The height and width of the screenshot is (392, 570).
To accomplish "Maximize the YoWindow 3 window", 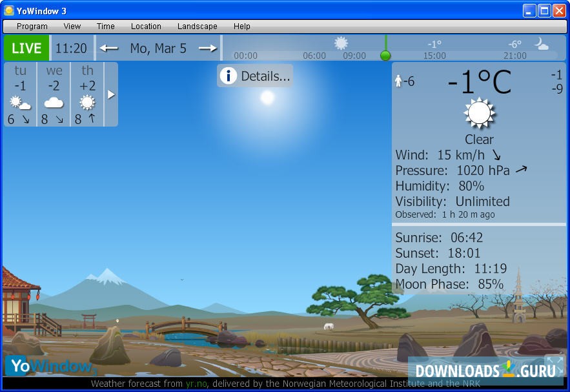I will coord(544,11).
